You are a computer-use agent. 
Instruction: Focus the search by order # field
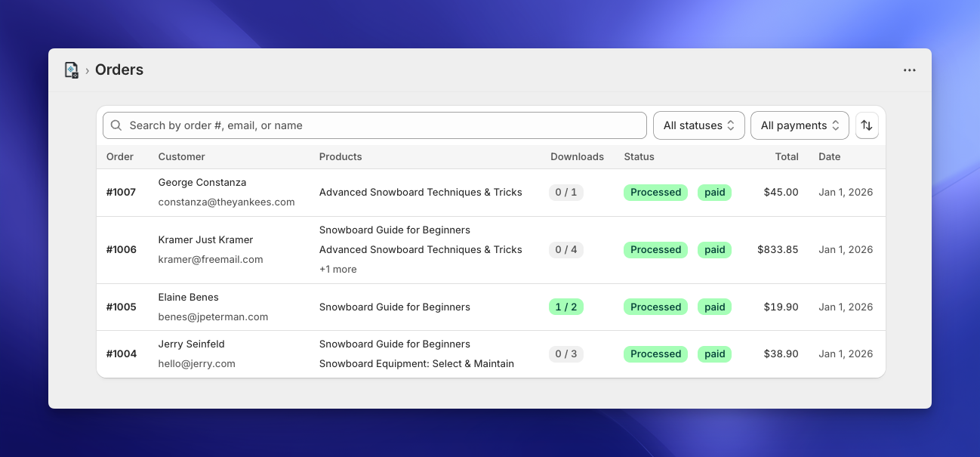pos(378,125)
